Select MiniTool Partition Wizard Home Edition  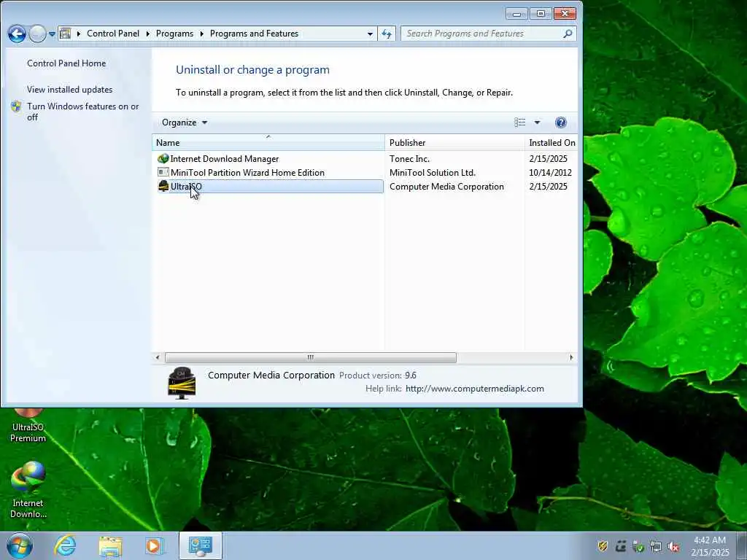click(x=270, y=172)
